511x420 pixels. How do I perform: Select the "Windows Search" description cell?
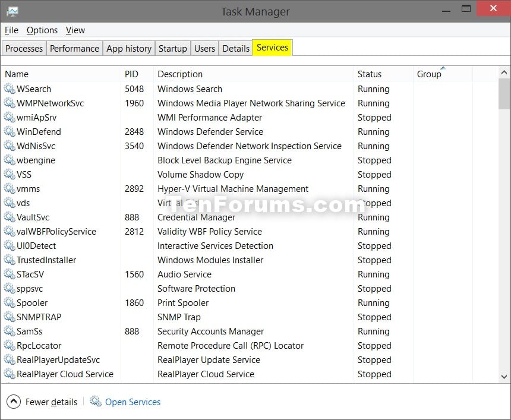[x=190, y=89]
